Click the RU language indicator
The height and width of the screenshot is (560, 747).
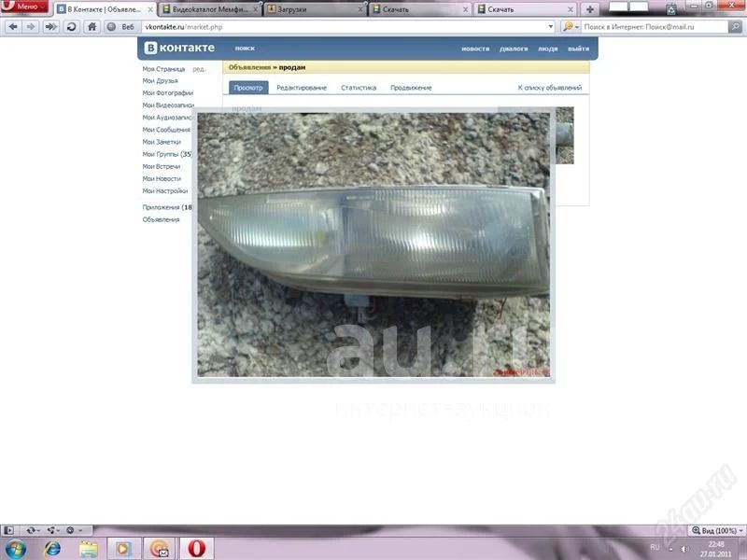point(655,548)
